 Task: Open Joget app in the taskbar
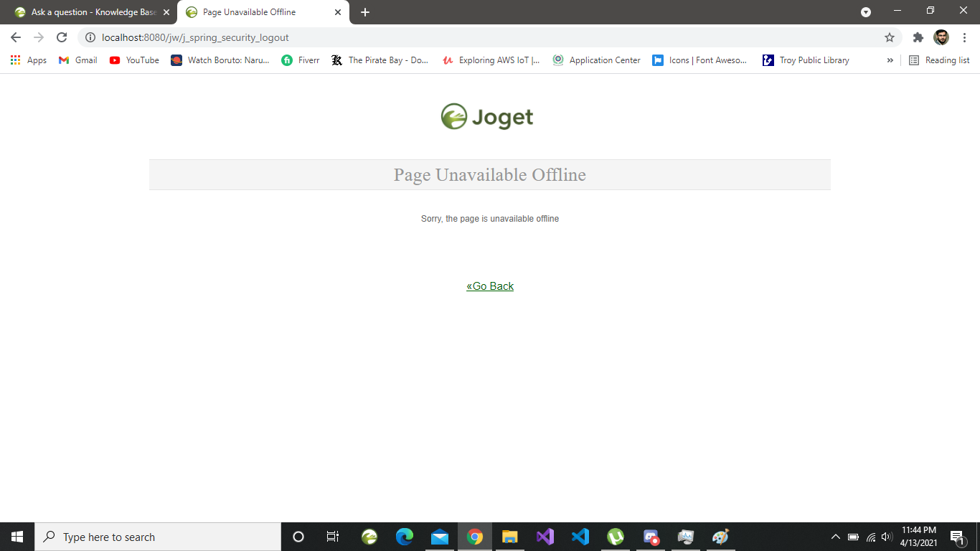369,537
